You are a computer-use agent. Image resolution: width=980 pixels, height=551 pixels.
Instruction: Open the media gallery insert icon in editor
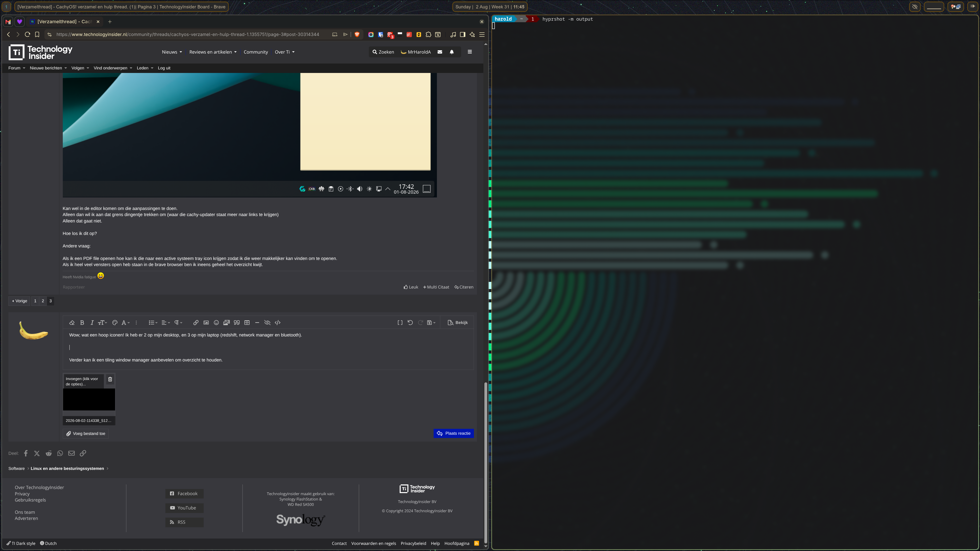[x=226, y=323]
